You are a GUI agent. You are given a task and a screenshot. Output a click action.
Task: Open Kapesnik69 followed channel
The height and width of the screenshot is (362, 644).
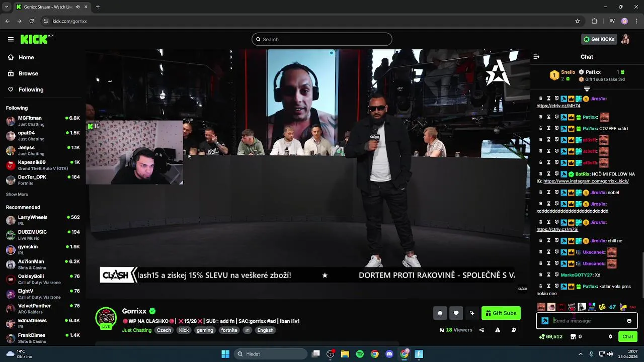pyautogui.click(x=43, y=165)
